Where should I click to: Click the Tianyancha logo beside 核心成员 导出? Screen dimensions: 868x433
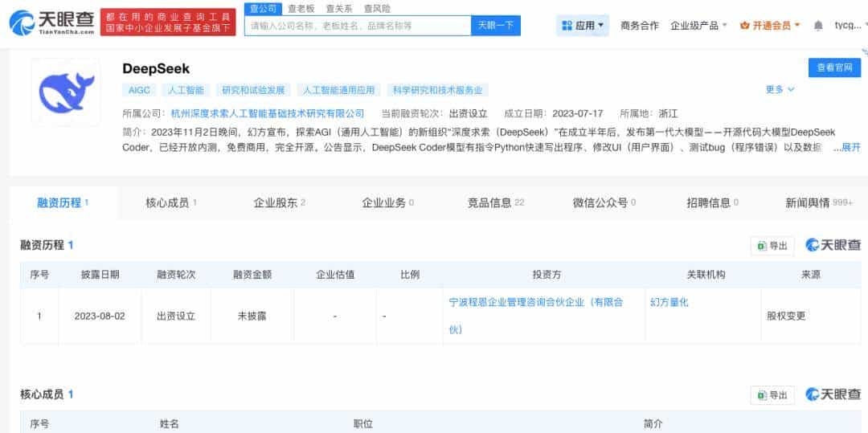click(x=833, y=394)
